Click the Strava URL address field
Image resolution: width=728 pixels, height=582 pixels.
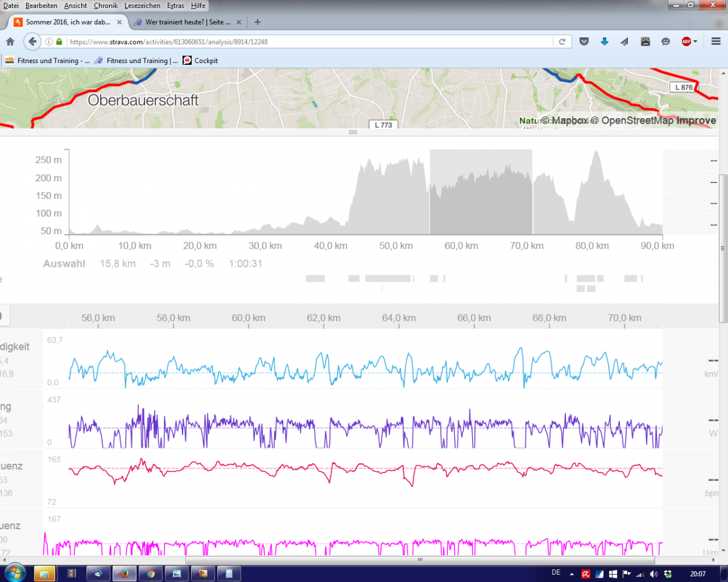click(x=309, y=42)
